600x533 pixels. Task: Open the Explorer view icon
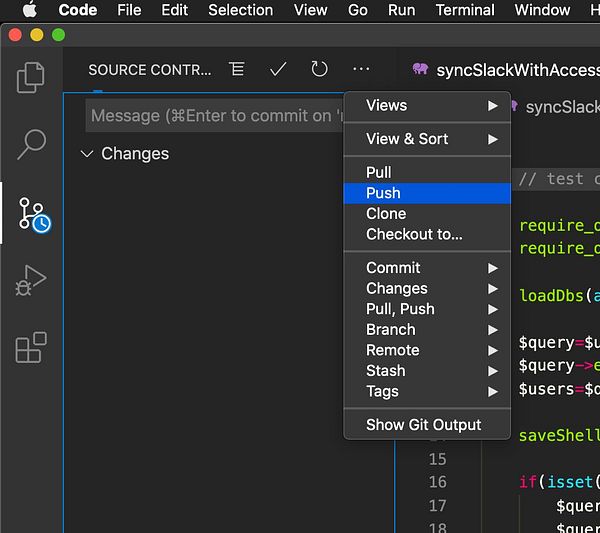[x=31, y=77]
